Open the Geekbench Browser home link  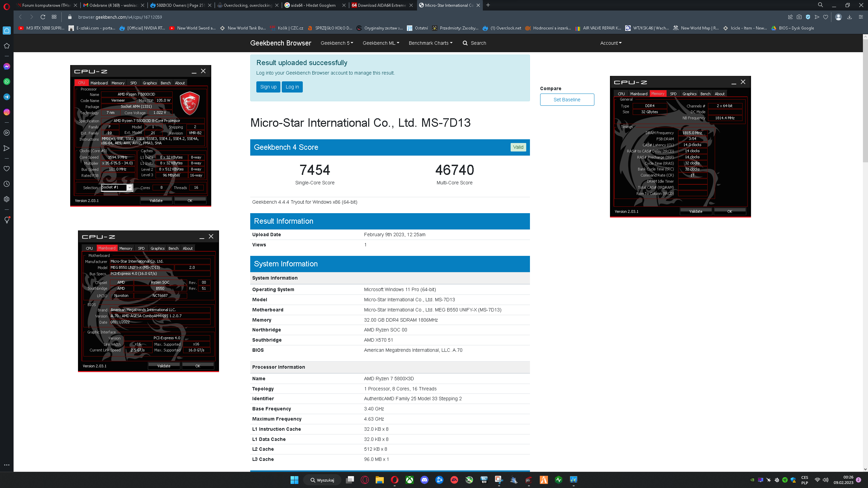pos(280,43)
